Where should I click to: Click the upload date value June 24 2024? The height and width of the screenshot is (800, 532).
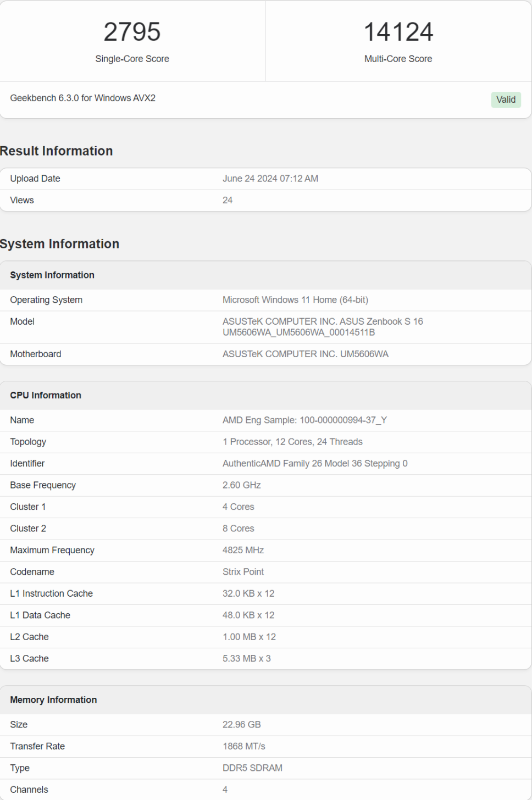pos(270,179)
